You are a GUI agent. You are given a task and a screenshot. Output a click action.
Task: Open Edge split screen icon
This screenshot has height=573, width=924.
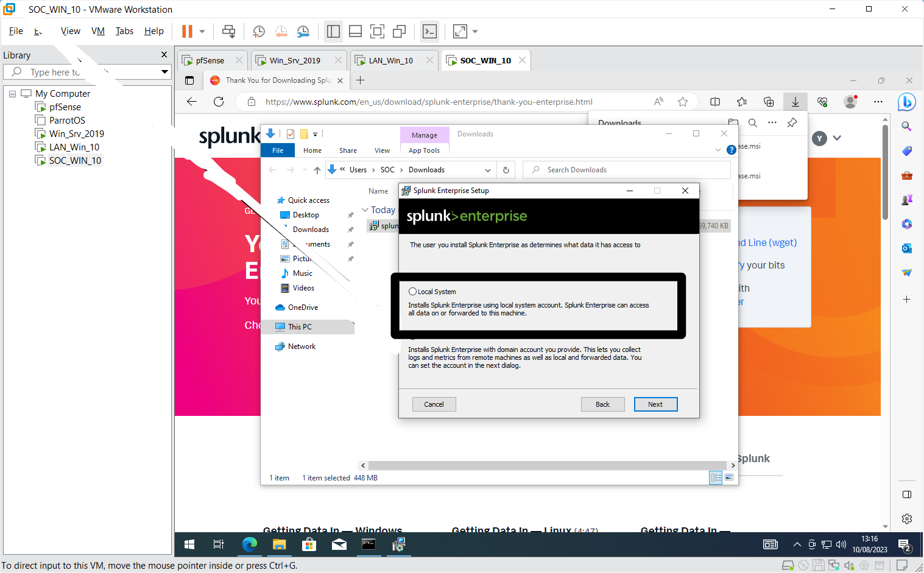pos(715,102)
